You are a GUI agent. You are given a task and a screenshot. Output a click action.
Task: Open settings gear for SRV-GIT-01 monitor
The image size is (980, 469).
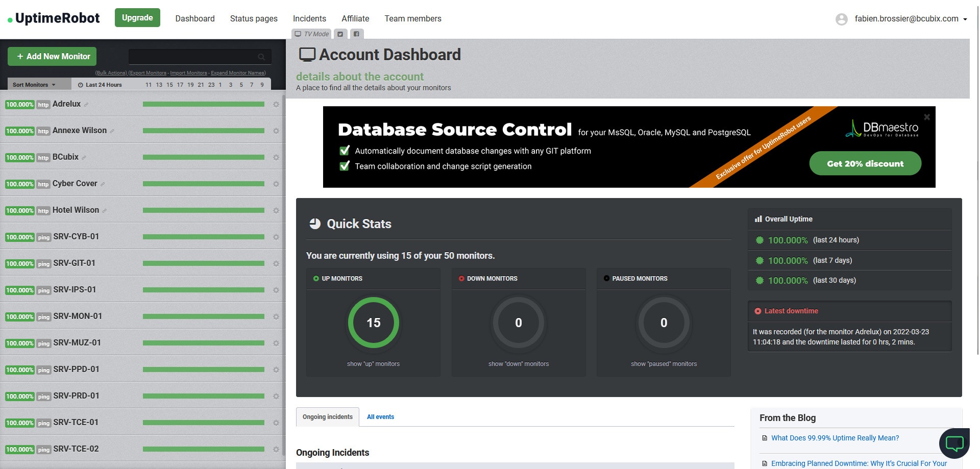point(276,264)
